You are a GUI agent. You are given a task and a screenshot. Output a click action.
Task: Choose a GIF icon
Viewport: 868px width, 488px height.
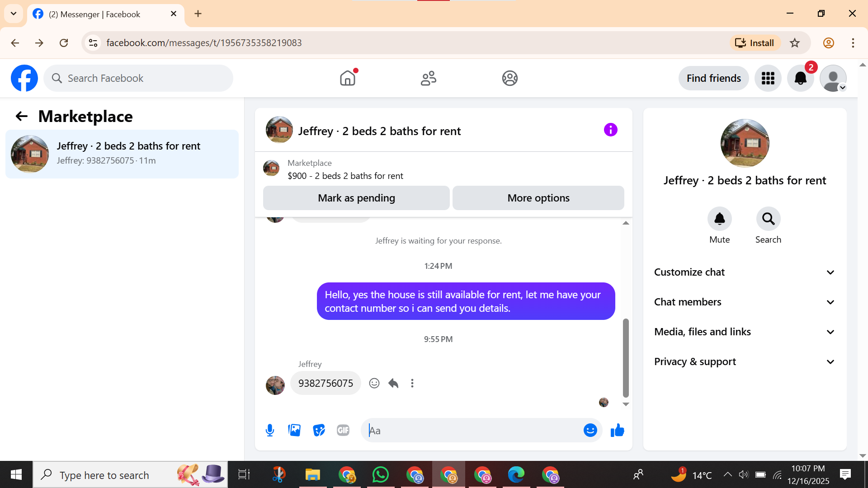pyautogui.click(x=343, y=430)
